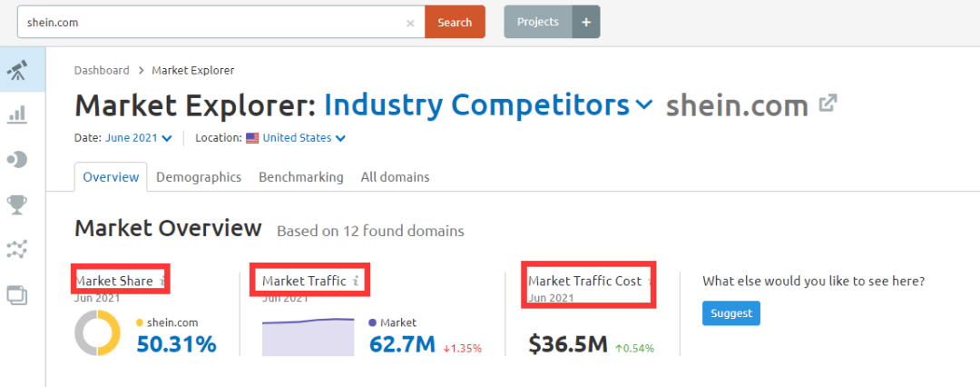Image resolution: width=980 pixels, height=387 pixels.
Task: Go to Dashboard breadcrumb link
Action: [x=102, y=70]
